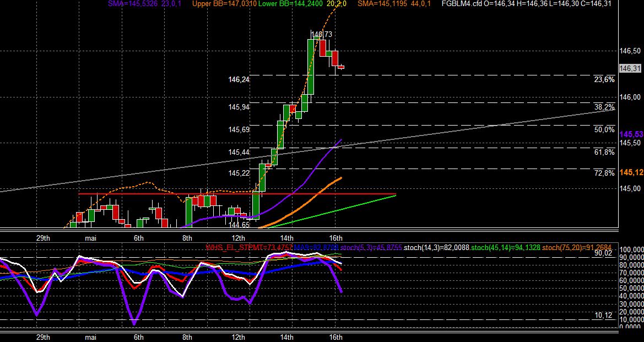This screenshot has height=342, width=644.
Task: Click the 90,02 overbought level label
Action: coord(603,253)
